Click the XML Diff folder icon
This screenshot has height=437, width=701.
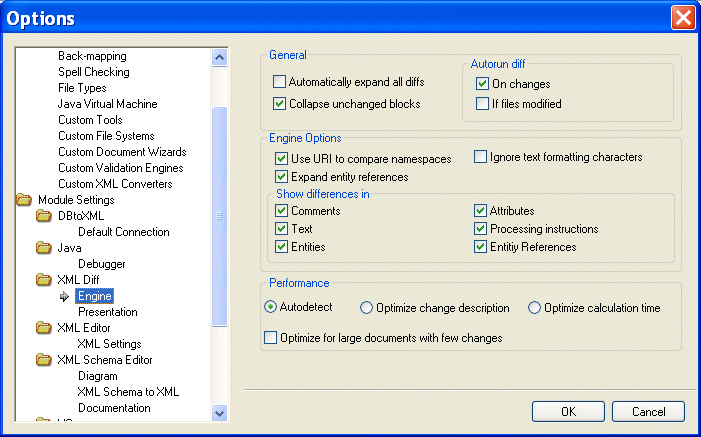[44, 280]
